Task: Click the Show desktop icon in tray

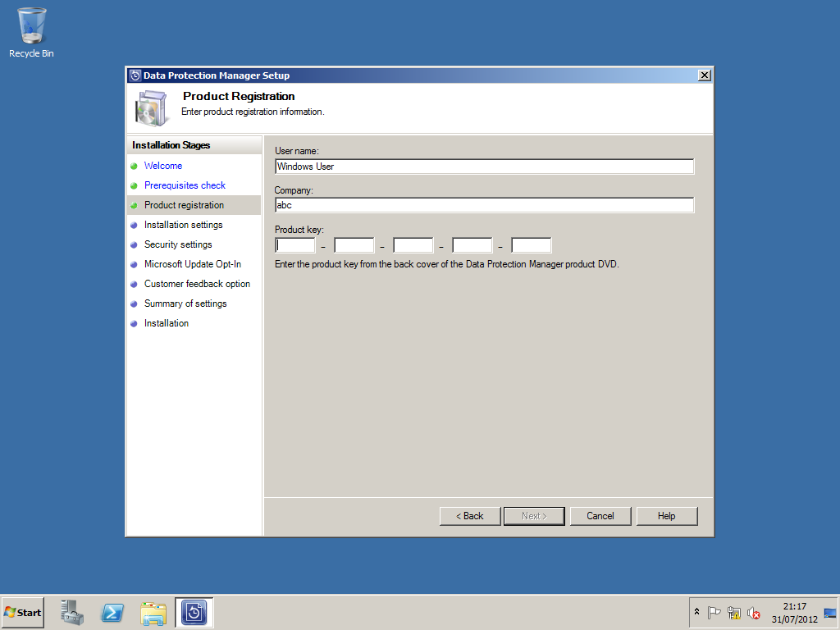Action: click(830, 613)
